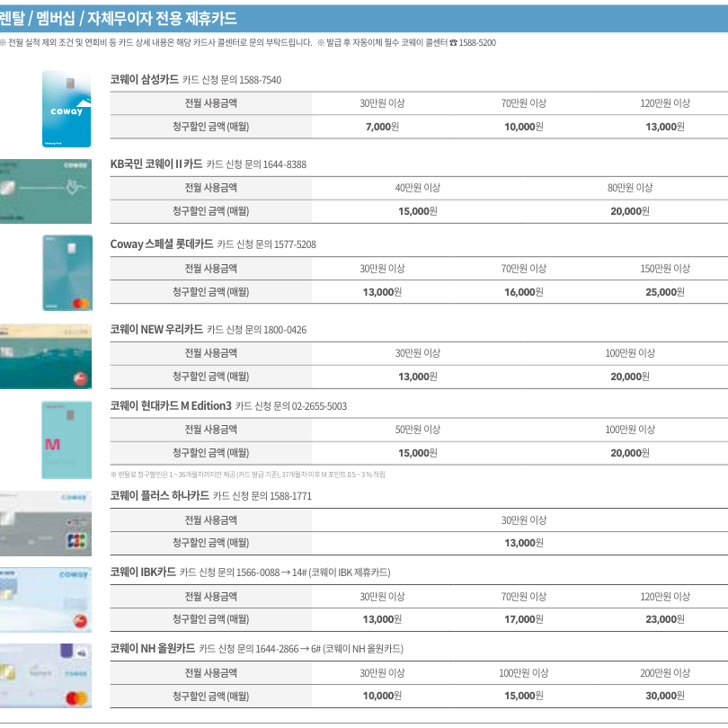
Task: Select 25,000원 in the 롯데카드 table
Action: point(665,292)
